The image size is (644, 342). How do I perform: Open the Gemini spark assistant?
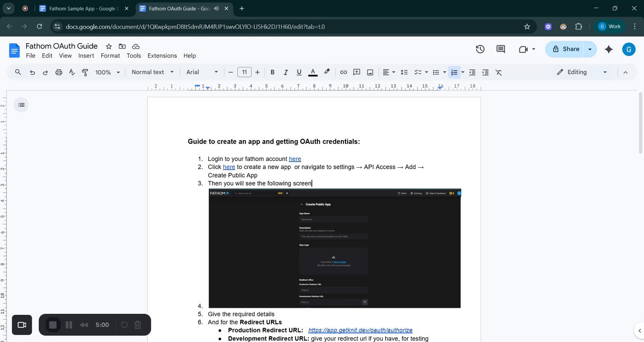click(609, 49)
